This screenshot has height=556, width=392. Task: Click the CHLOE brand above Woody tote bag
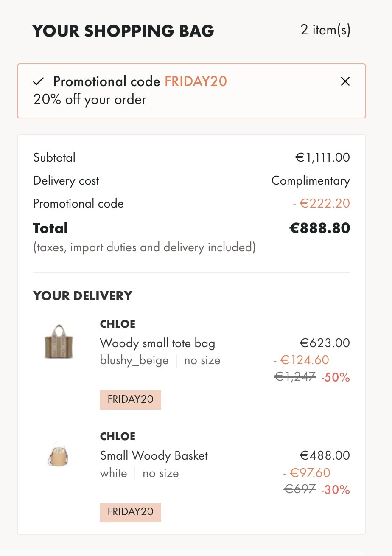point(118,324)
